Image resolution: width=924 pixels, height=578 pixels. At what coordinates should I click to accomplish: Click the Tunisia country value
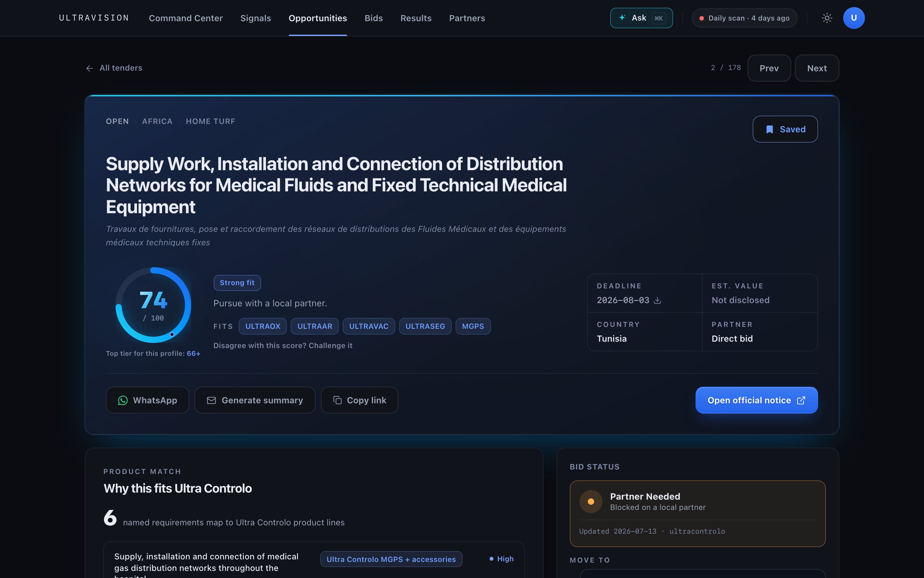coord(612,339)
